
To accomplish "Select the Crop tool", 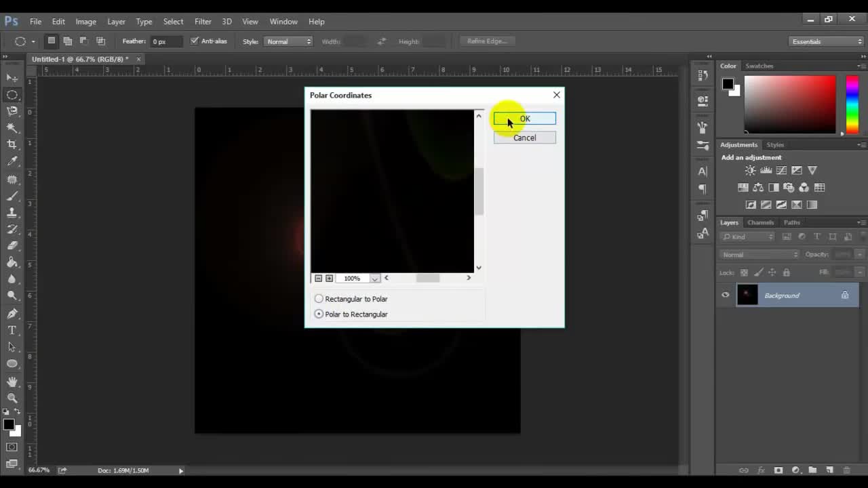I will (12, 144).
